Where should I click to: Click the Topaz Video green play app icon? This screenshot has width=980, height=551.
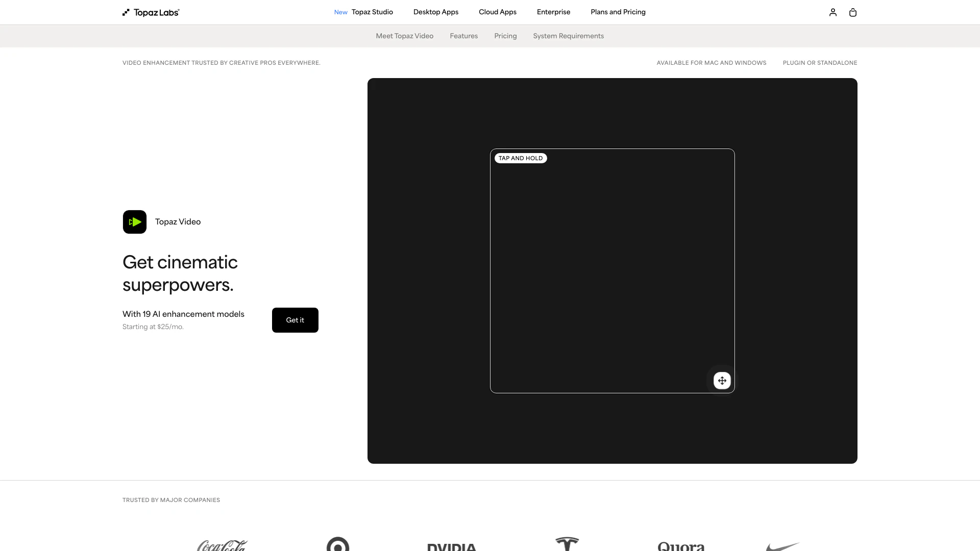click(x=134, y=222)
